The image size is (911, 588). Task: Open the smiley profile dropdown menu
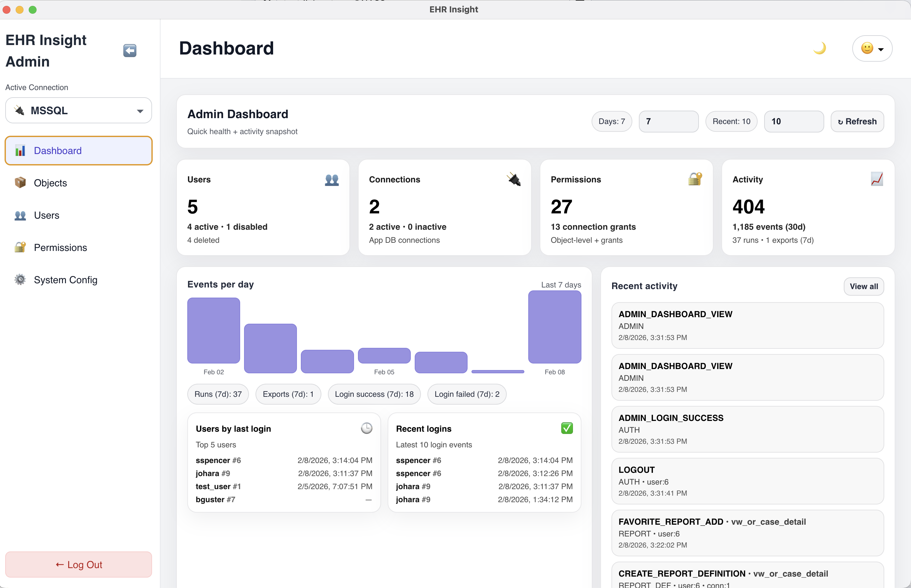pyautogui.click(x=873, y=48)
